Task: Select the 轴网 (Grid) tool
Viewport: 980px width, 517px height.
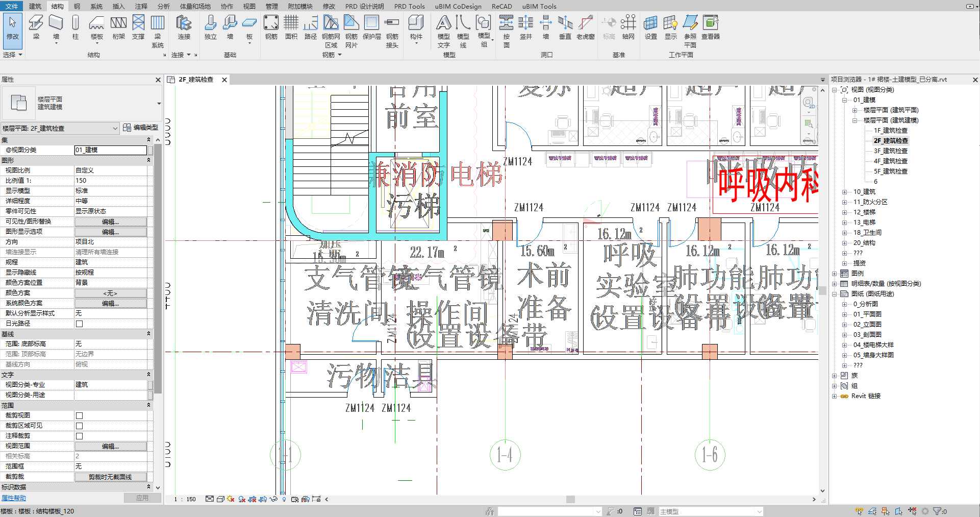Action: coord(628,23)
